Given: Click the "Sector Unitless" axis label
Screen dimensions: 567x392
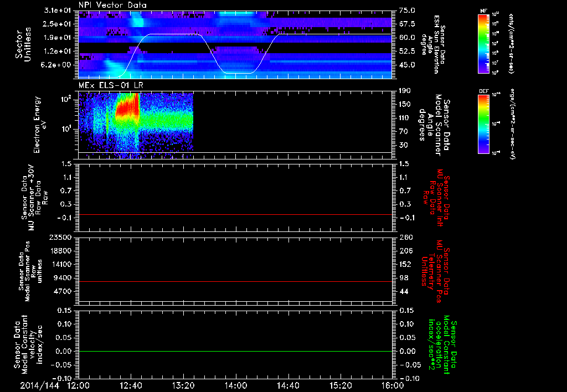Looking at the screenshot, I should coord(23,44).
